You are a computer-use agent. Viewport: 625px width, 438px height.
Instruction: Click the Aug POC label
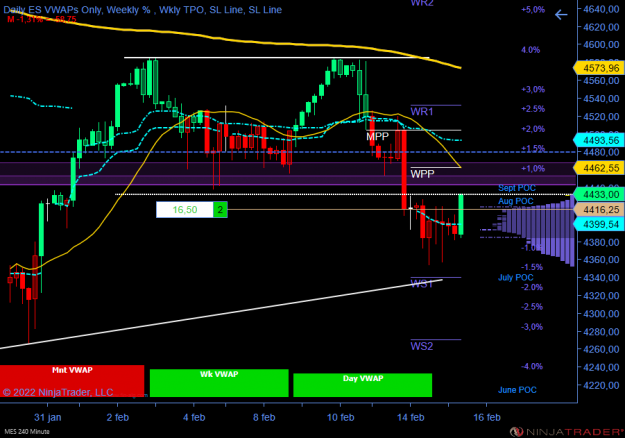515,201
